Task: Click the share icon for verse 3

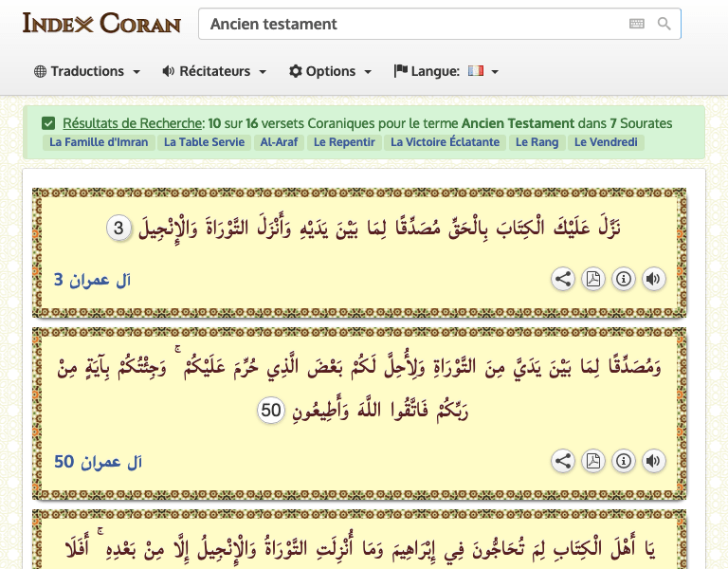Action: click(x=563, y=279)
